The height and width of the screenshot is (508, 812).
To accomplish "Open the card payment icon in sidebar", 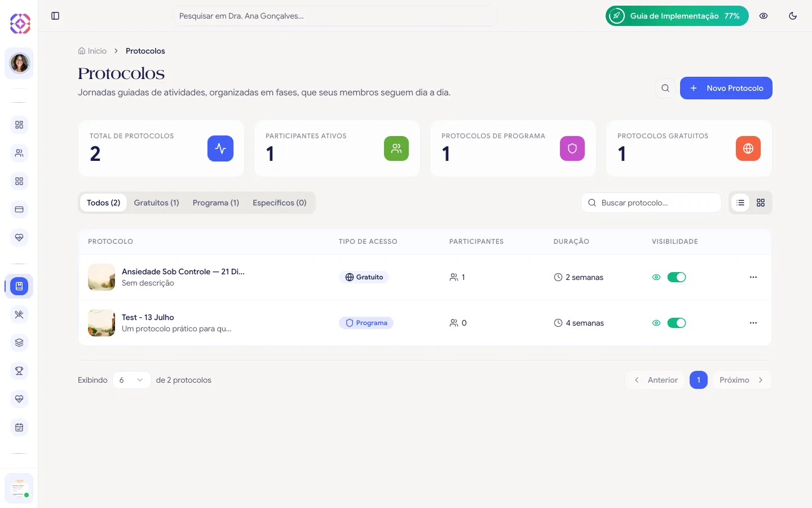I will (19, 209).
